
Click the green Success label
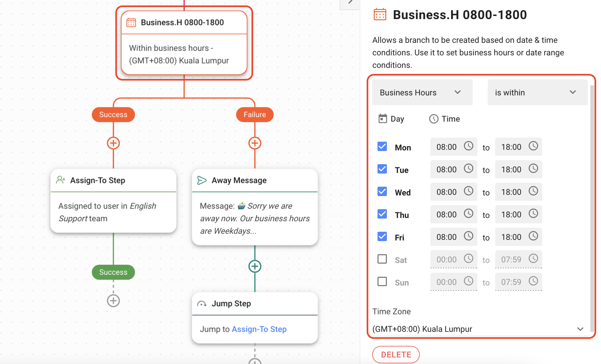[x=113, y=272]
